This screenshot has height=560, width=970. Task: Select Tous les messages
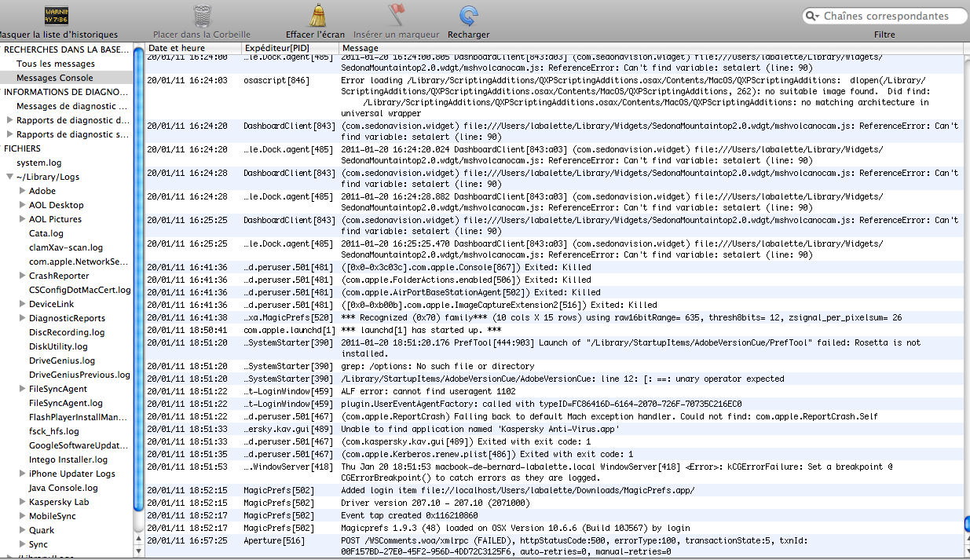[56, 64]
